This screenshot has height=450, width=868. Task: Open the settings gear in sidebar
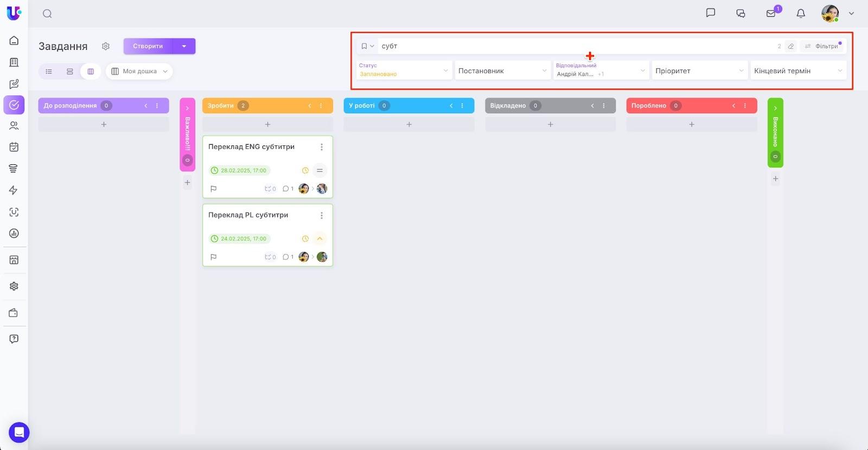point(14,286)
